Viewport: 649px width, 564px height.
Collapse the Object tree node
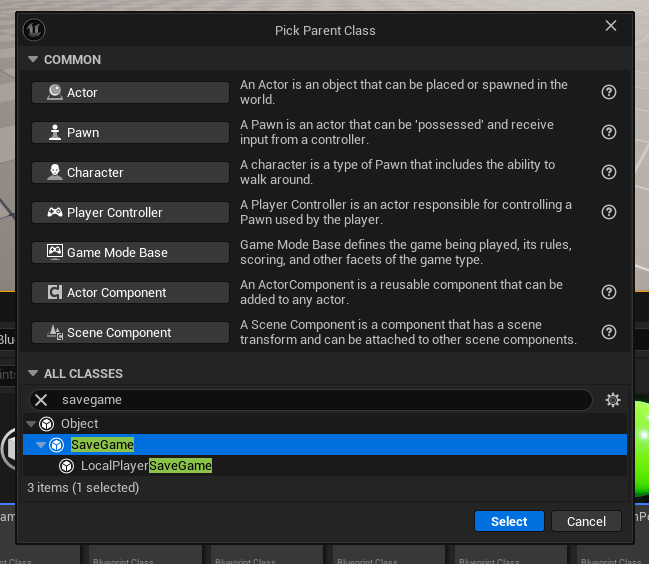31,424
